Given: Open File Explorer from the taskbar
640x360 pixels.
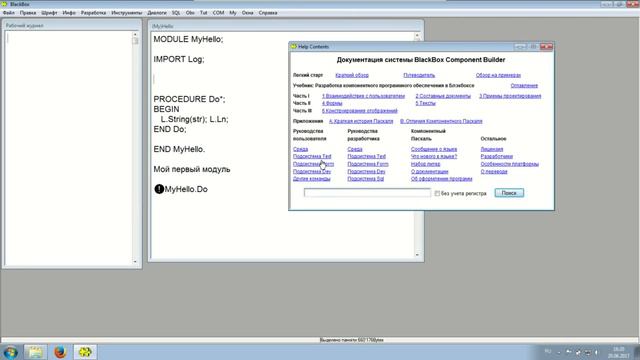Looking at the screenshot, I should tap(35, 352).
